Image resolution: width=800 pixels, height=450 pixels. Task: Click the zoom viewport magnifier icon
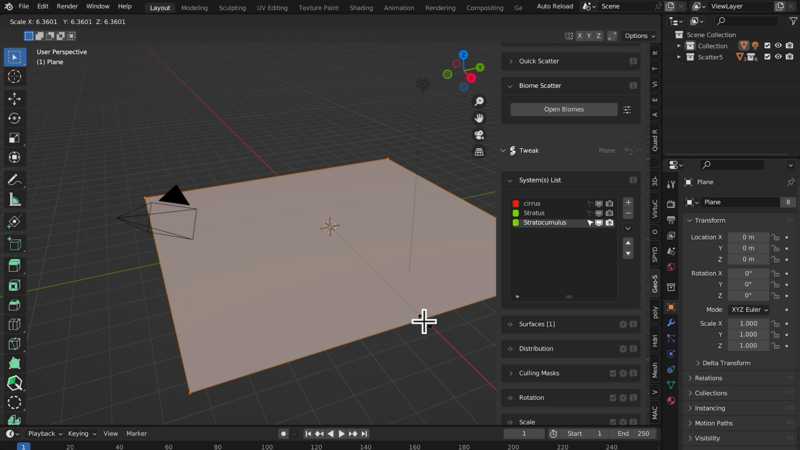click(x=479, y=102)
